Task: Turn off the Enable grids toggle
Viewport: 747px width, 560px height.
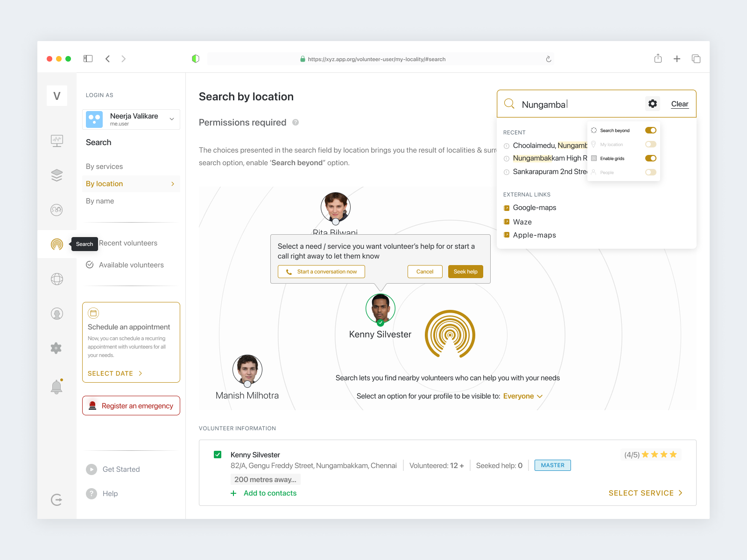Action: pyautogui.click(x=650, y=158)
